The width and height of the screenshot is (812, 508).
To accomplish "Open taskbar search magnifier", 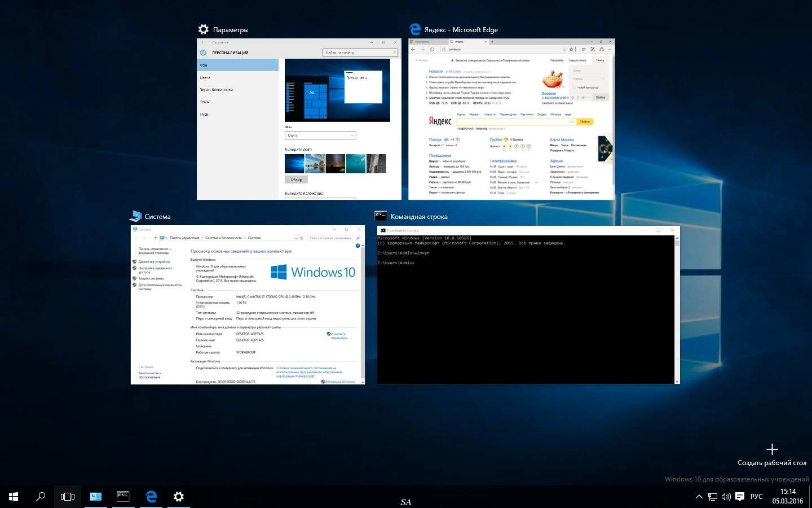I will tap(41, 497).
